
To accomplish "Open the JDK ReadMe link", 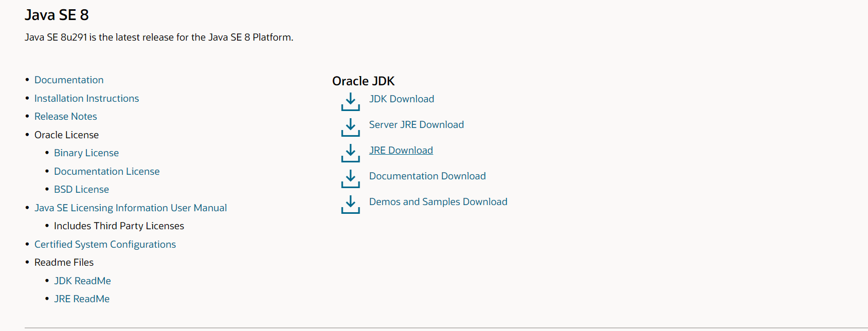I will 82,281.
